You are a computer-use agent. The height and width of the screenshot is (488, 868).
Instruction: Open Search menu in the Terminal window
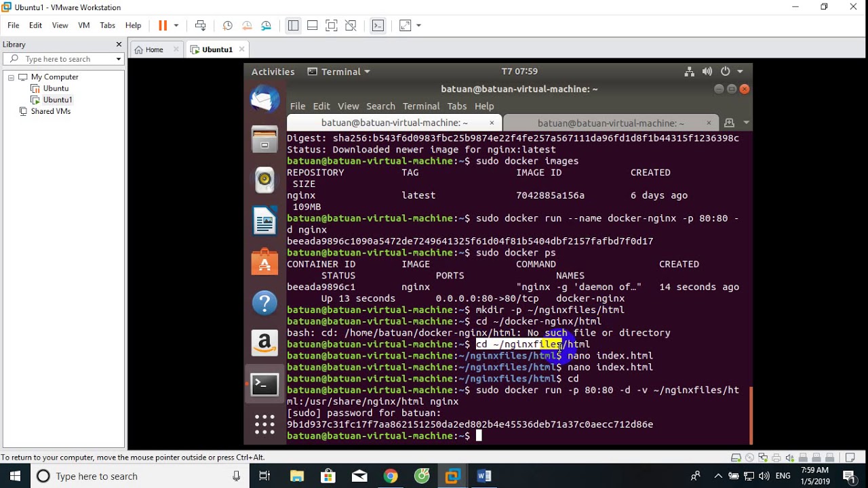click(380, 106)
